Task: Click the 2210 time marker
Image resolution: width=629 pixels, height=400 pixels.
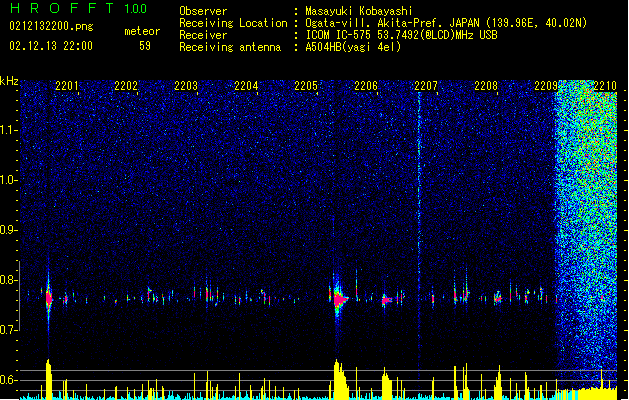Action: pyautogui.click(x=605, y=86)
